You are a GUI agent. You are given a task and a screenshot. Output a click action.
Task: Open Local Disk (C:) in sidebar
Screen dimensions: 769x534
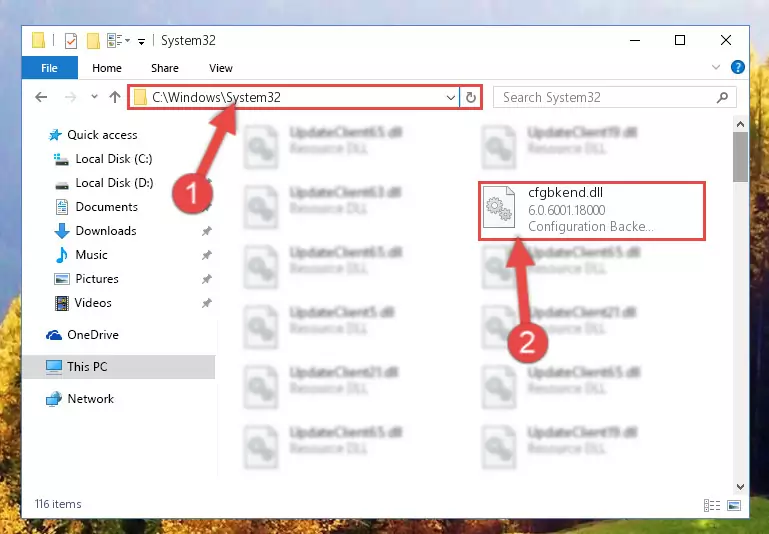114,158
